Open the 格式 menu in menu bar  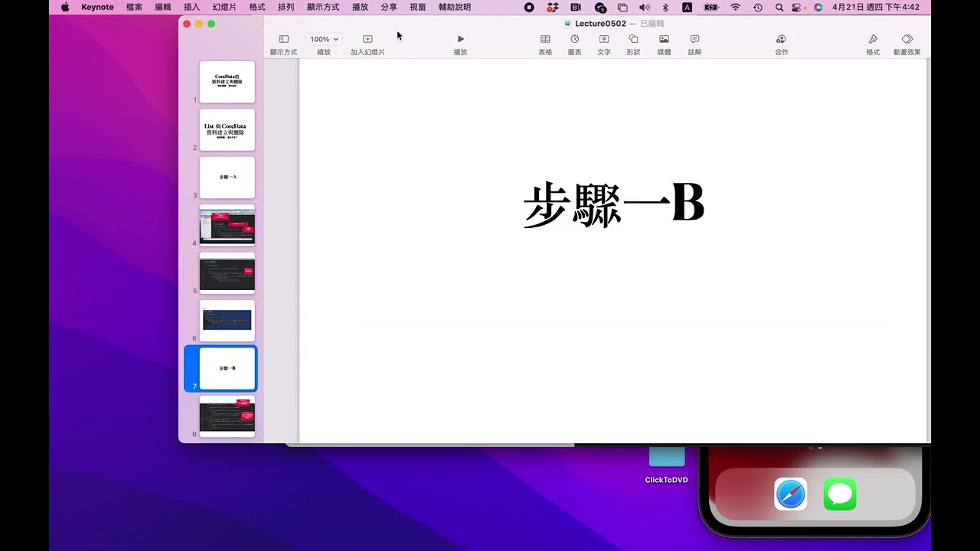click(x=257, y=7)
